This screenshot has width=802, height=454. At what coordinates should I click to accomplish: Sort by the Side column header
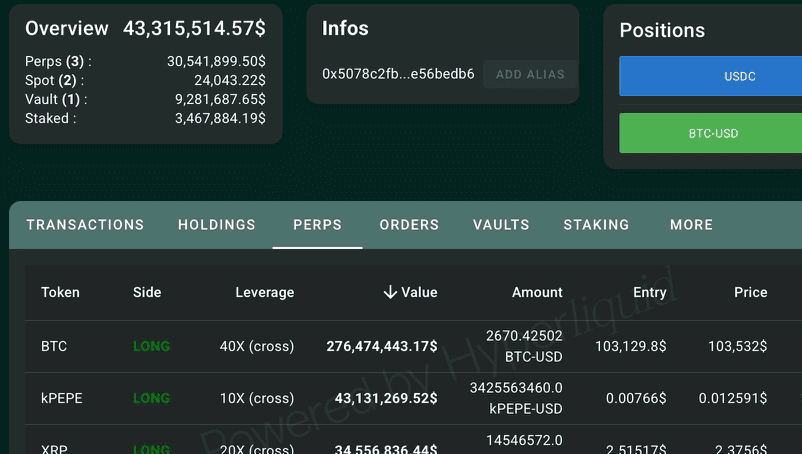pyautogui.click(x=147, y=292)
